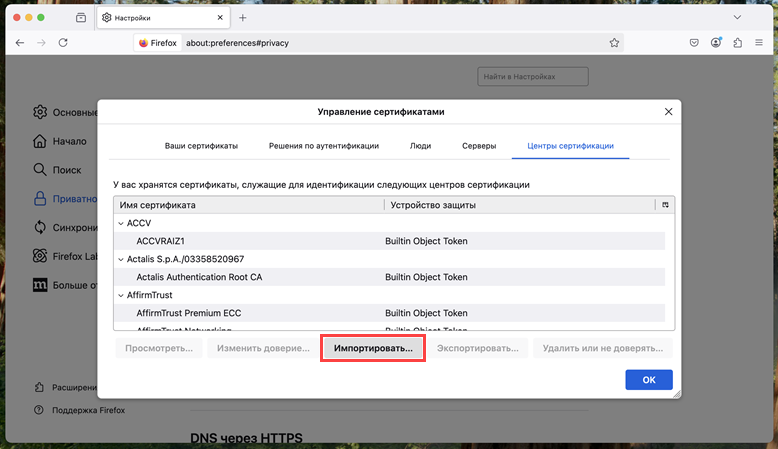This screenshot has width=778, height=449.
Task: Open the Firefox account icon
Action: click(715, 43)
